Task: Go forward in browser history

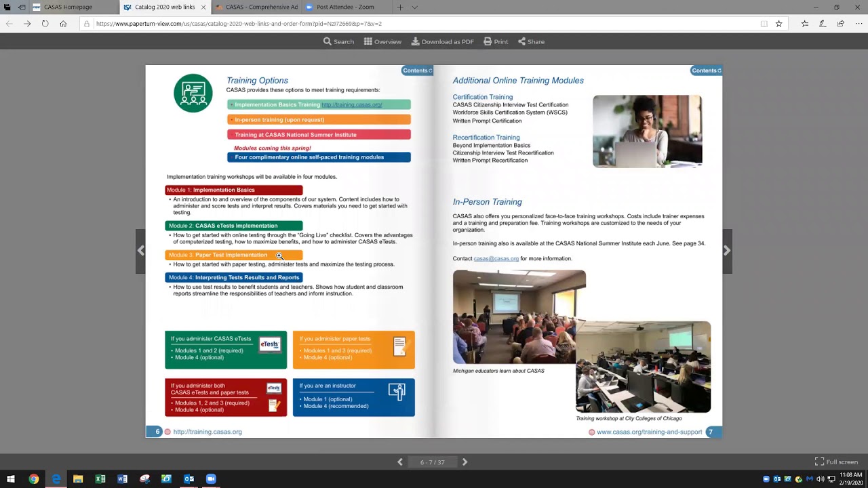Action: (27, 24)
